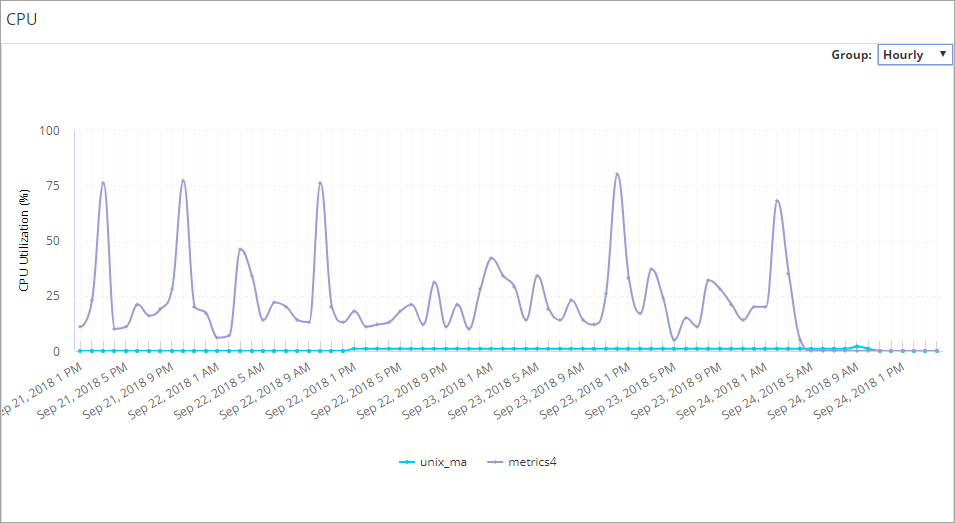This screenshot has height=523, width=955.
Task: Toggle the unix_ma series legend label
Action: pos(444,462)
